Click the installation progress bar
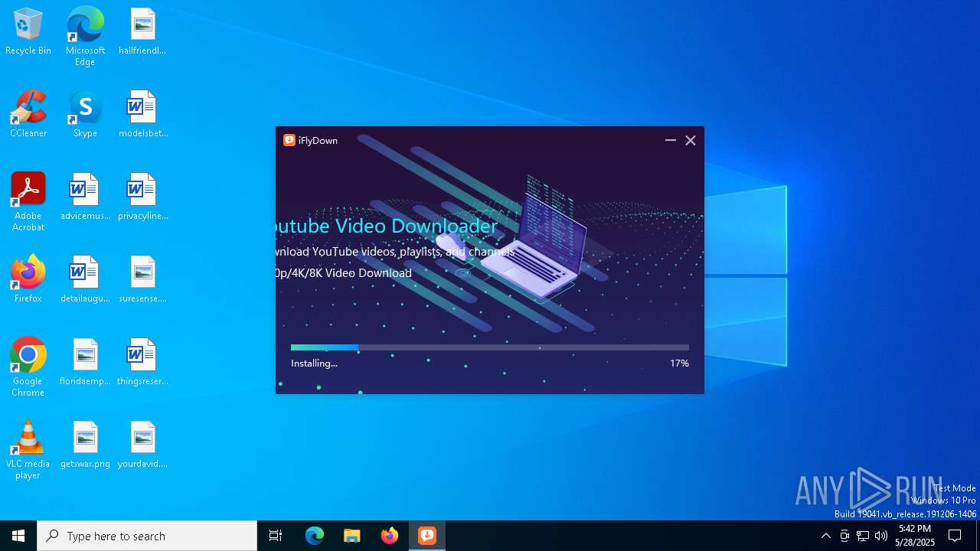Screen dimensions: 980x551 pos(490,347)
